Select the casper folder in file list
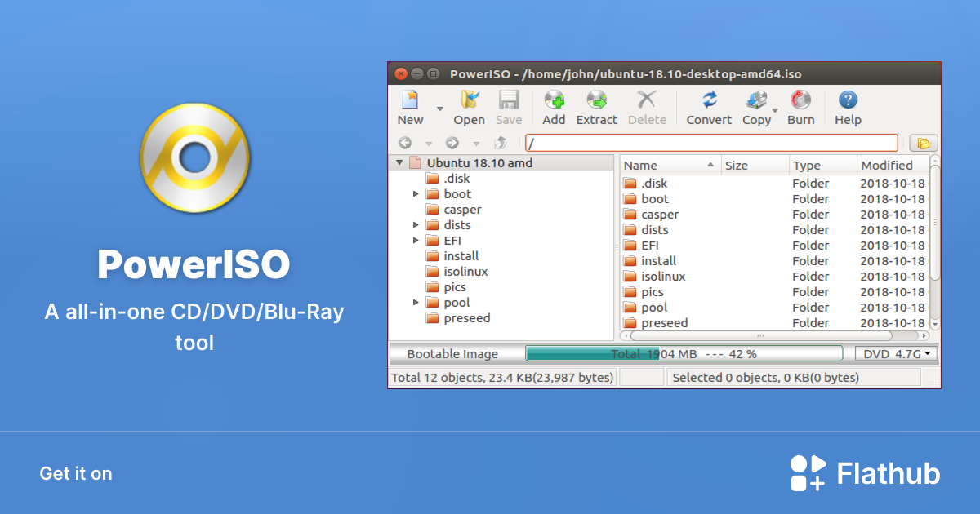 [660, 215]
